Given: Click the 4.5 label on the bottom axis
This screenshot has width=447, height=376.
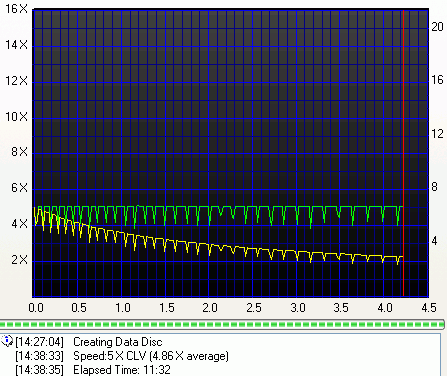Looking at the screenshot, I should pos(429,307).
